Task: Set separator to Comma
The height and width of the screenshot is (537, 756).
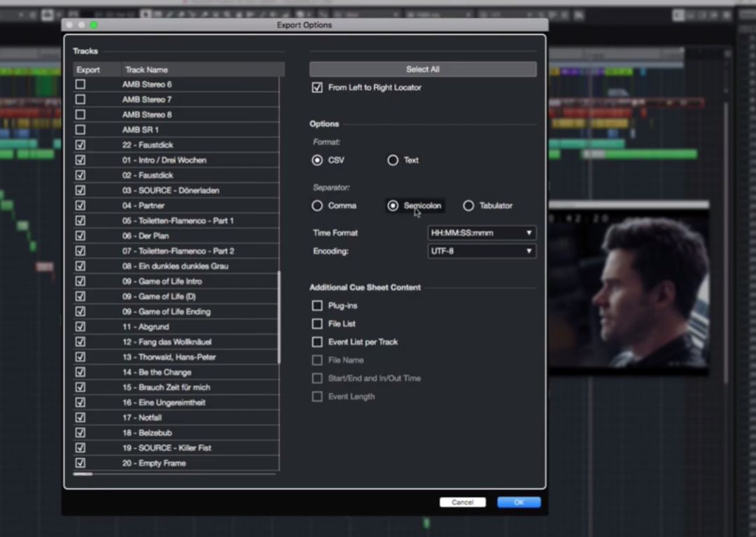Action: pyautogui.click(x=317, y=206)
